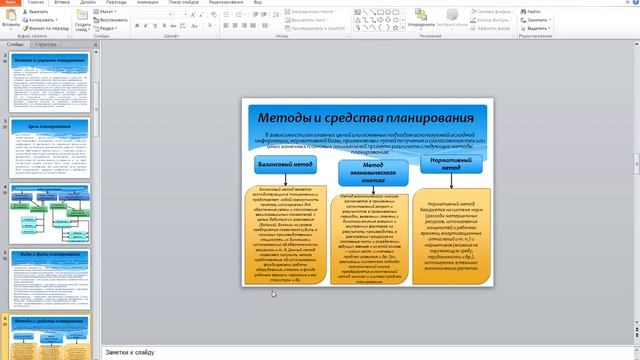The image size is (640, 360).
Task: Switch to Дизайн ribbon tab
Action: (x=88, y=2)
